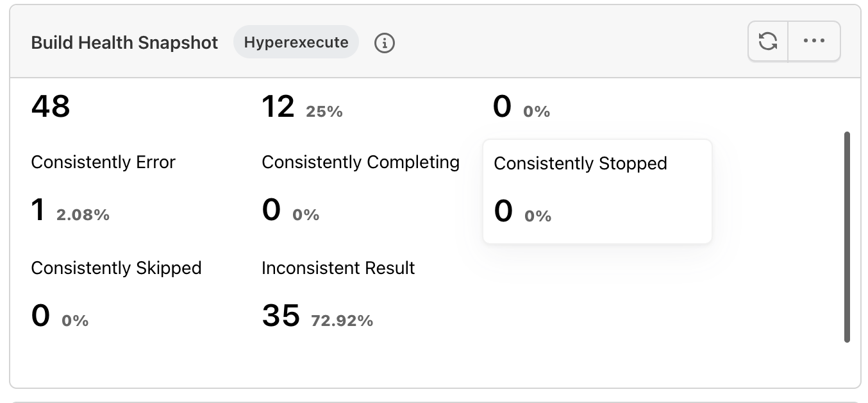Click the info icon beside Hyperexecute

[384, 43]
